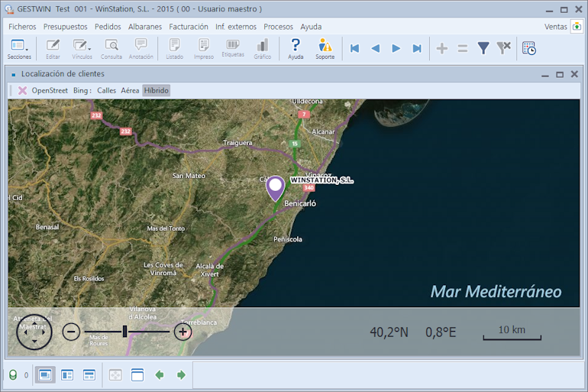This screenshot has width=588, height=392.
Task: Select the Etiquetas labels icon
Action: 233,48
